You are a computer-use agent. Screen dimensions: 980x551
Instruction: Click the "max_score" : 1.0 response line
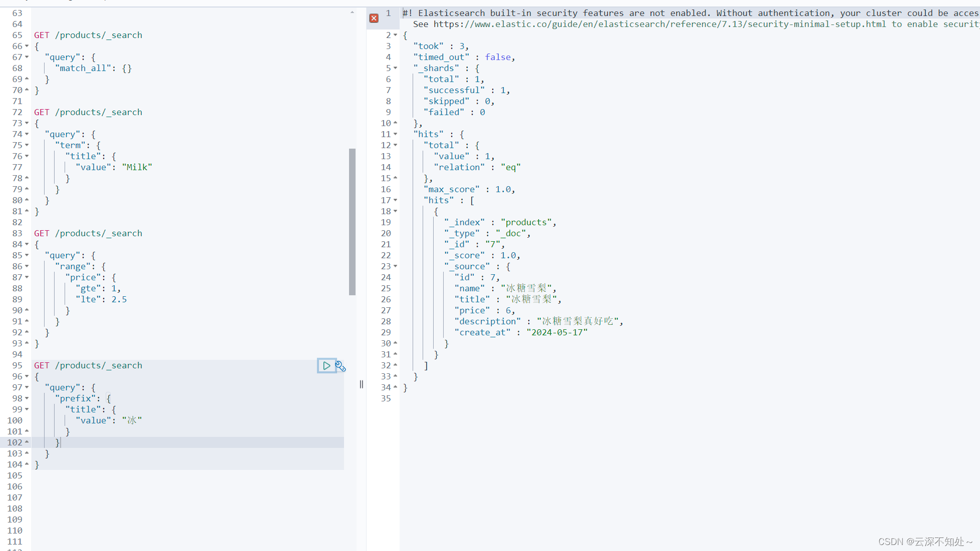click(469, 189)
